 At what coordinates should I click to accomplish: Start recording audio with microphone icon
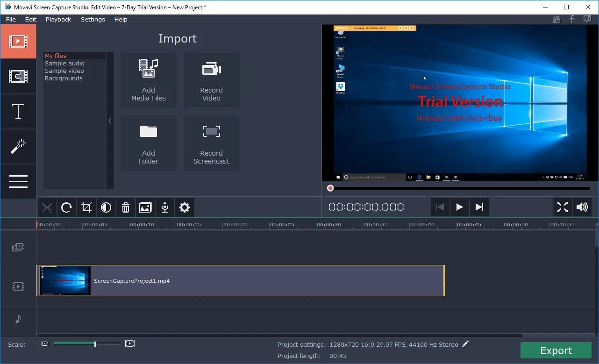[165, 207]
